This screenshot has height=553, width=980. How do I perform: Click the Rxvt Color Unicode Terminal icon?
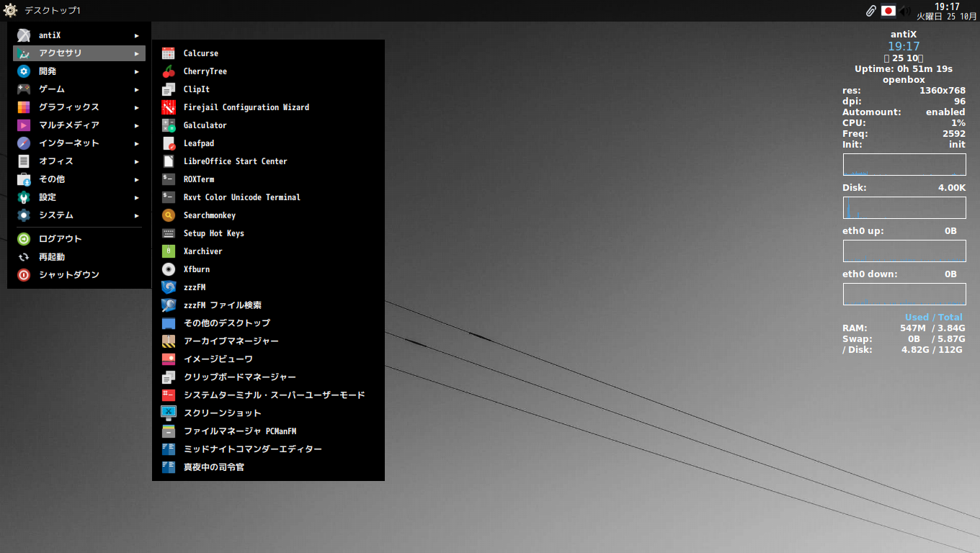click(169, 197)
